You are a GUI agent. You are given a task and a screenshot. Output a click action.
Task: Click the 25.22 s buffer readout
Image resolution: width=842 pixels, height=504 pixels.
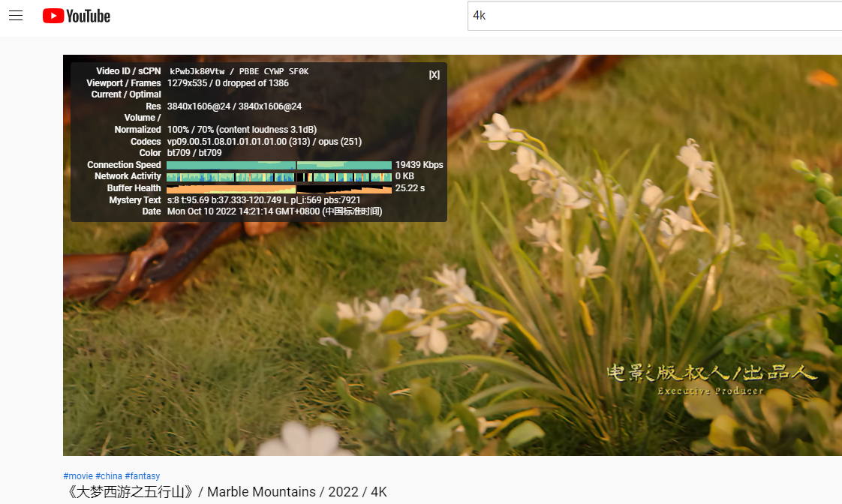tap(410, 188)
